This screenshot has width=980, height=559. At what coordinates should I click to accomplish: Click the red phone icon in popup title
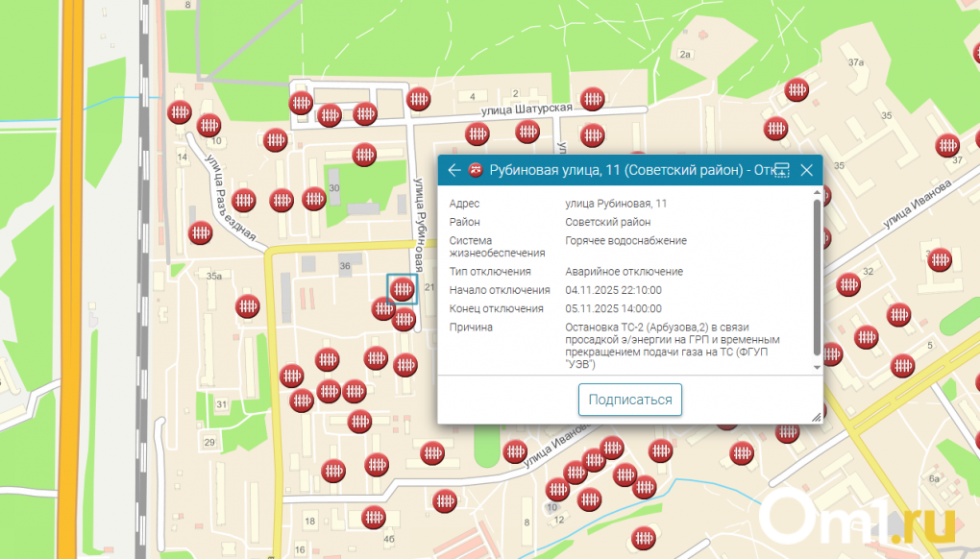click(476, 171)
